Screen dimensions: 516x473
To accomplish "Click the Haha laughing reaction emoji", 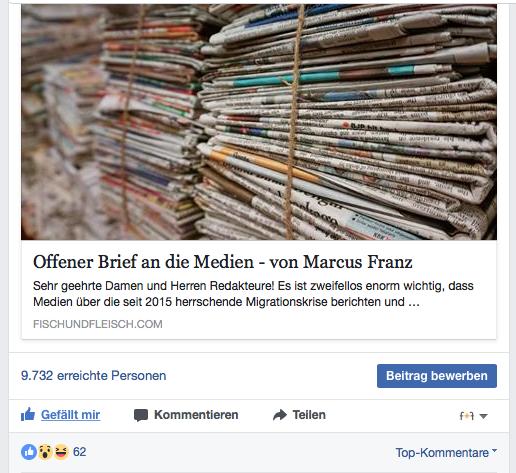I will [x=61, y=452].
